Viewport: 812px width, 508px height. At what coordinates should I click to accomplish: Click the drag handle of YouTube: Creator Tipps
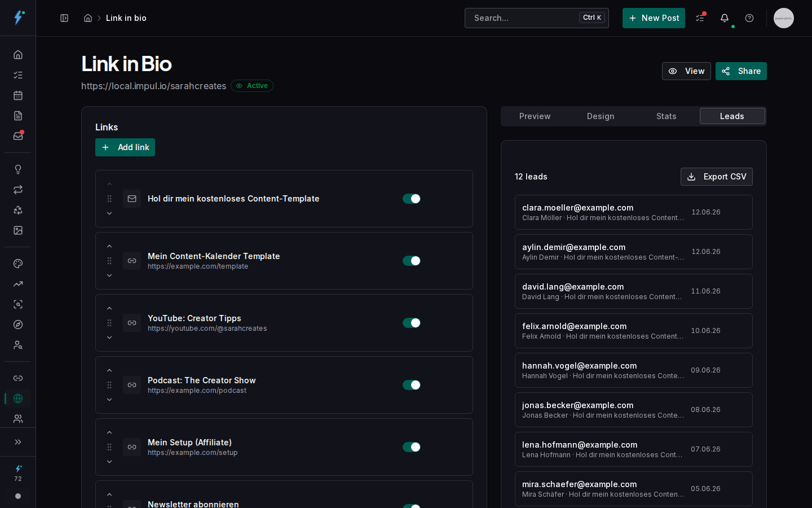109,323
